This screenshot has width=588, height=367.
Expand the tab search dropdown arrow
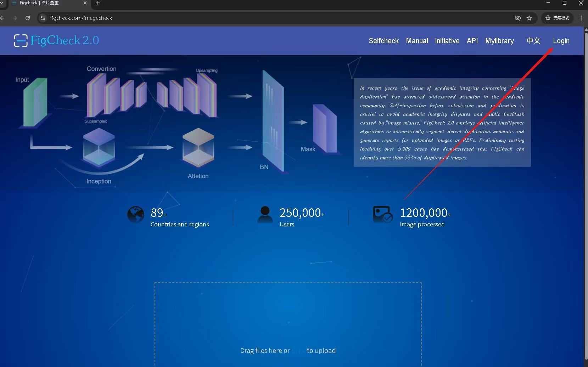(x=2, y=3)
